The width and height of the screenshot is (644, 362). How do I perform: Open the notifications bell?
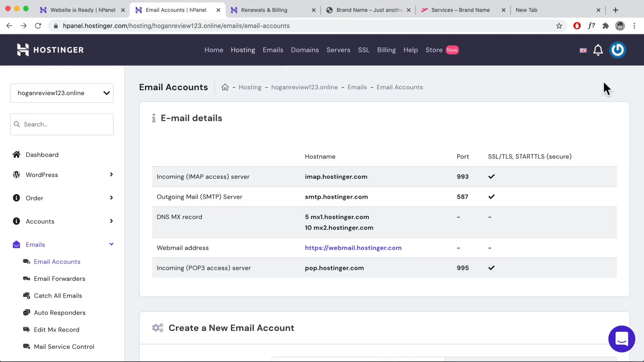coord(598,50)
